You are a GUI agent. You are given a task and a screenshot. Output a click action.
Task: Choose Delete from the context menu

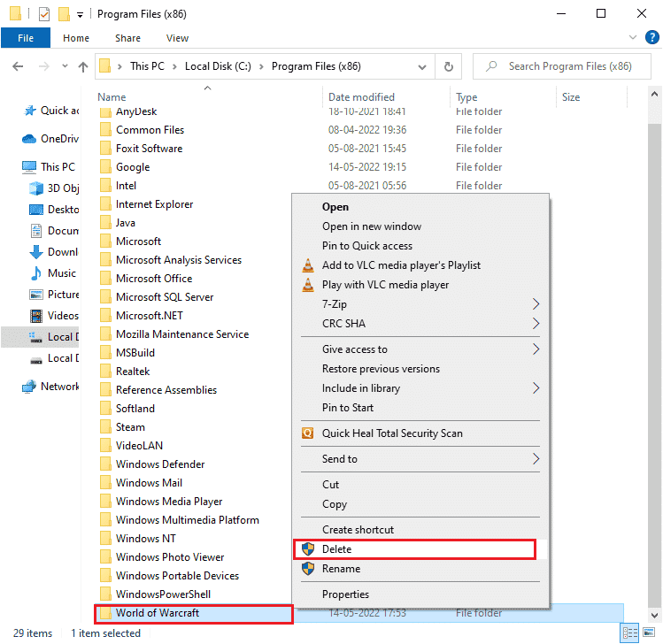coord(336,549)
